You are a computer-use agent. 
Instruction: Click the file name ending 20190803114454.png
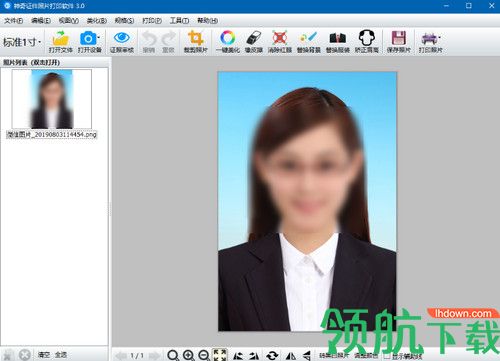pos(52,135)
